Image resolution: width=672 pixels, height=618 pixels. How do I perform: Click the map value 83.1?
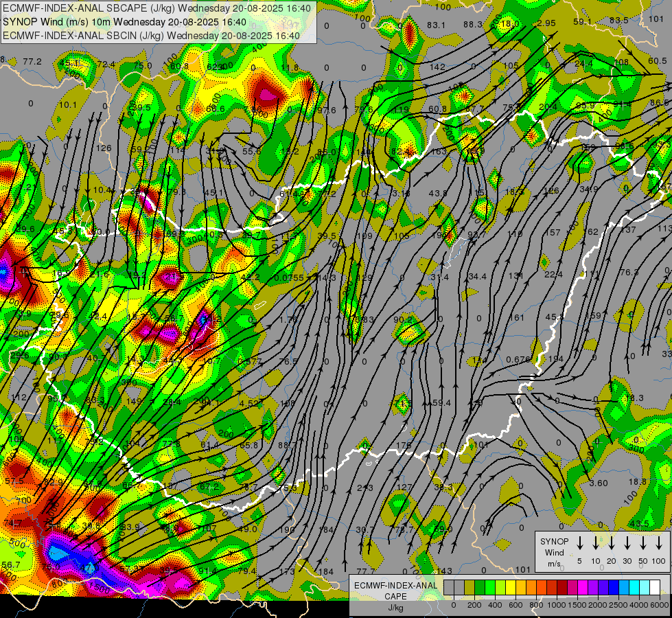pos(436,25)
